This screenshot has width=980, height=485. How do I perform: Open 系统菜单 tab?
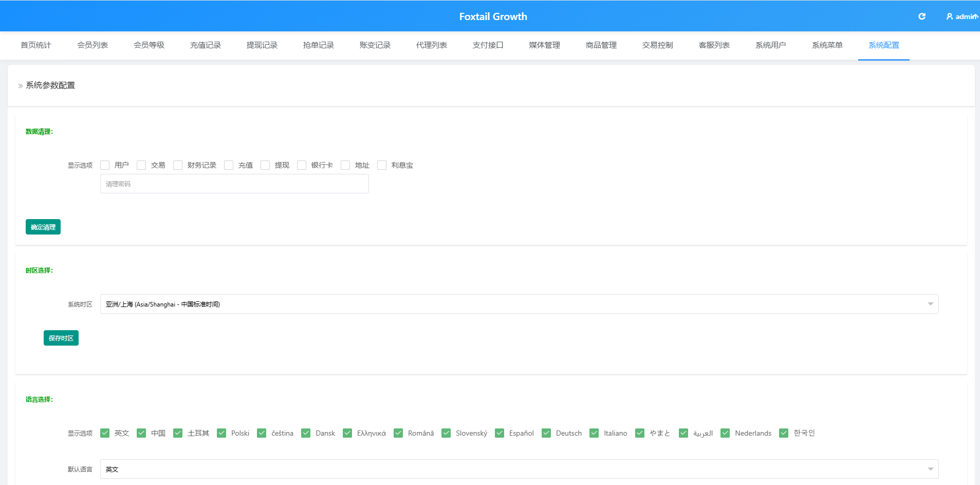(x=827, y=45)
